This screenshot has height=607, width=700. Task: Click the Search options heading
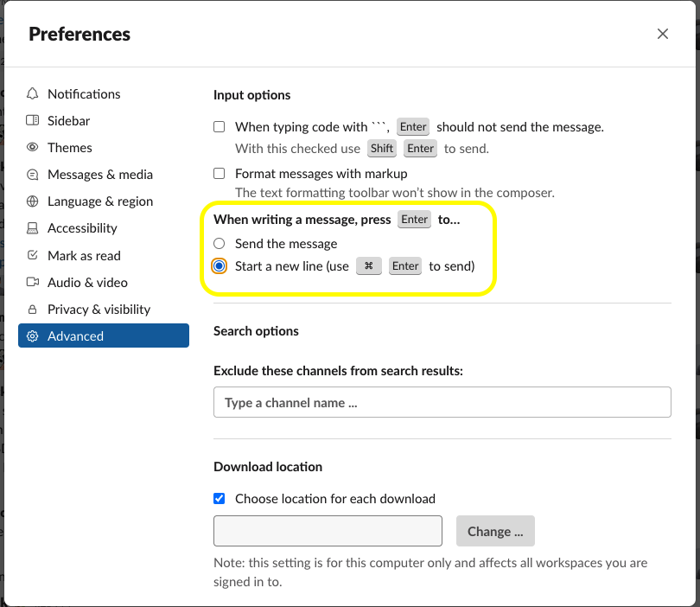[x=256, y=331]
